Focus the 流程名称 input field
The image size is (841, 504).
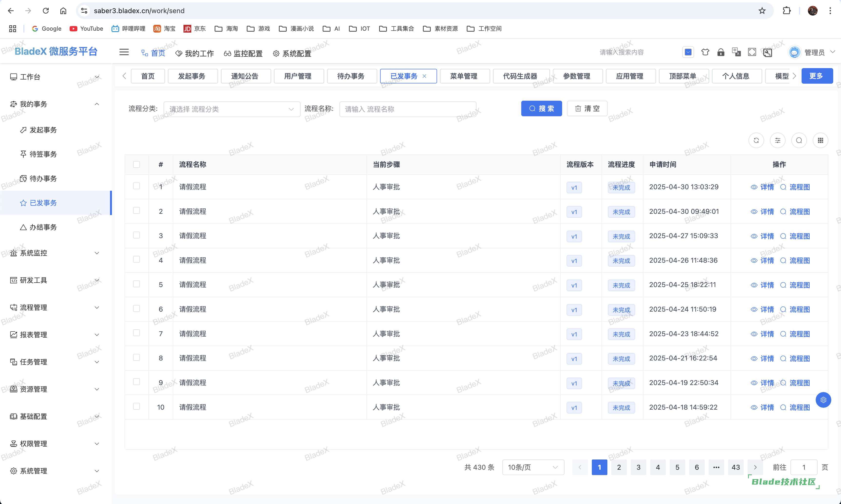tap(408, 109)
